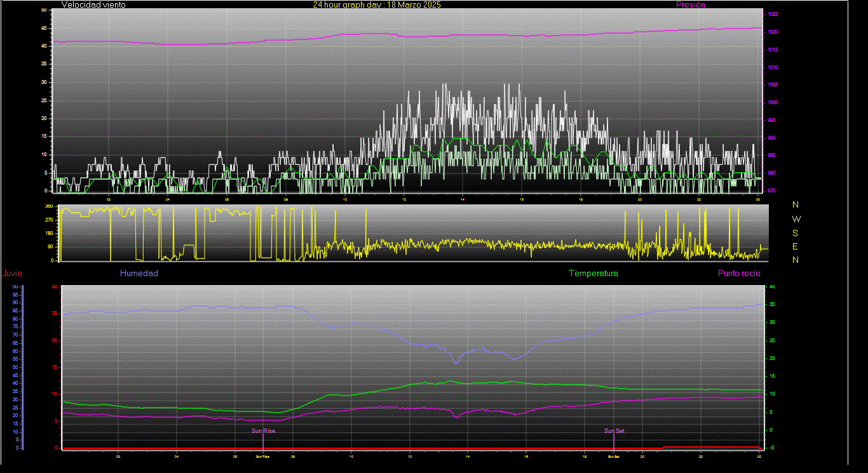The image size is (868, 473).
Task: Click the red '30' rain axis value
Action: [55, 287]
